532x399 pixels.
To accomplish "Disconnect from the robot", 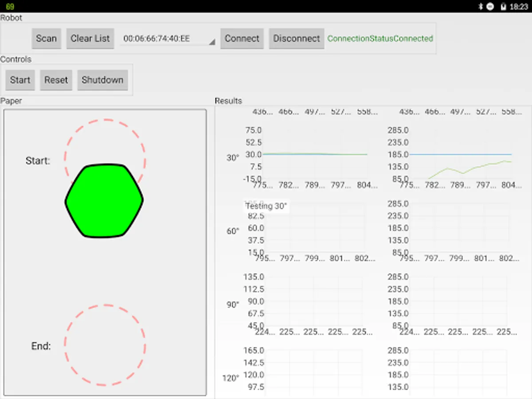I will pyautogui.click(x=297, y=39).
